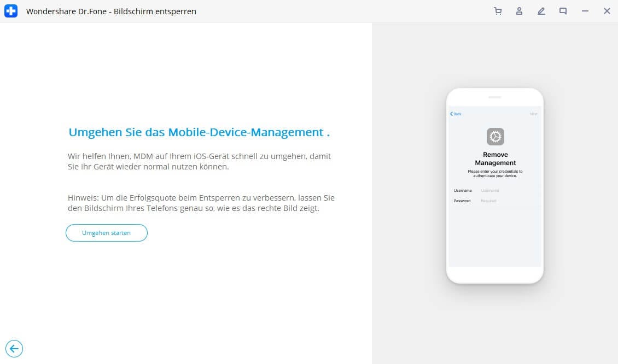
Task: Open the chat message icon
Action: 563,11
